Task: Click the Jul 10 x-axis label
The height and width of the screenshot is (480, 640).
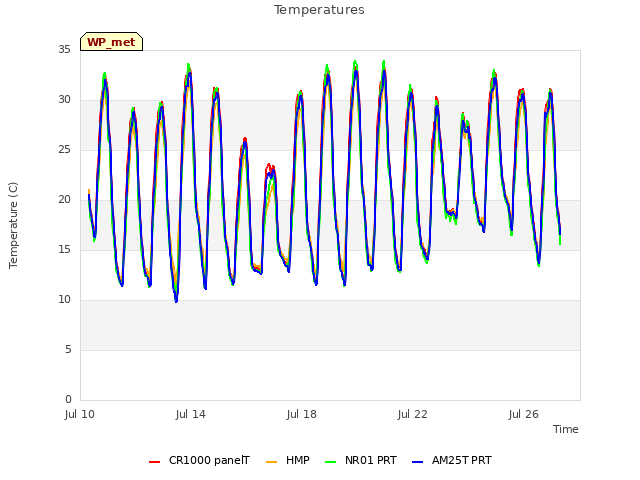Action: coord(80,415)
